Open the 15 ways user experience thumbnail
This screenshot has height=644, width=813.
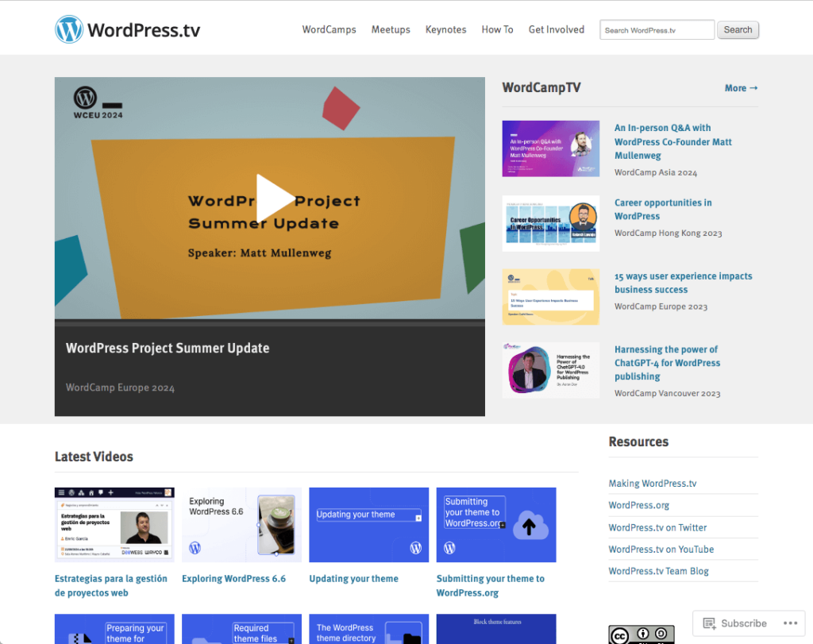(551, 297)
